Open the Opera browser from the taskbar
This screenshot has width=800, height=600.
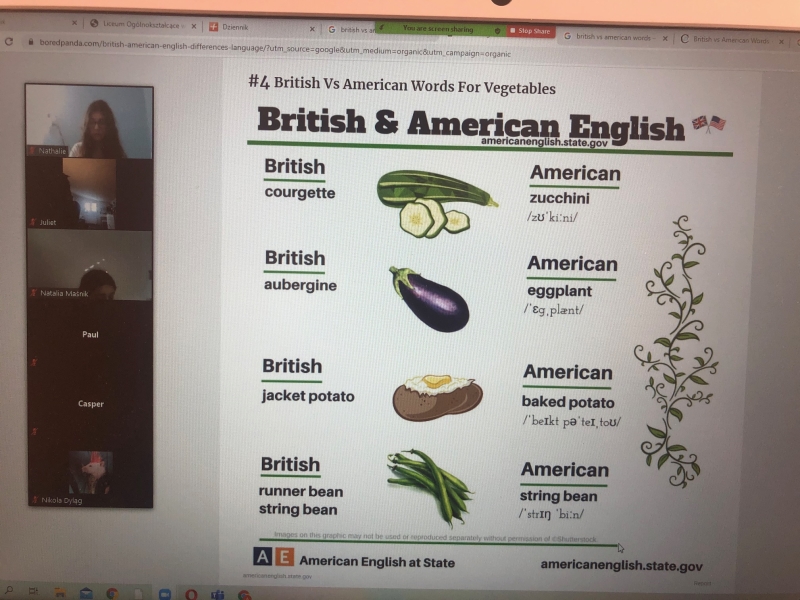tap(191, 594)
